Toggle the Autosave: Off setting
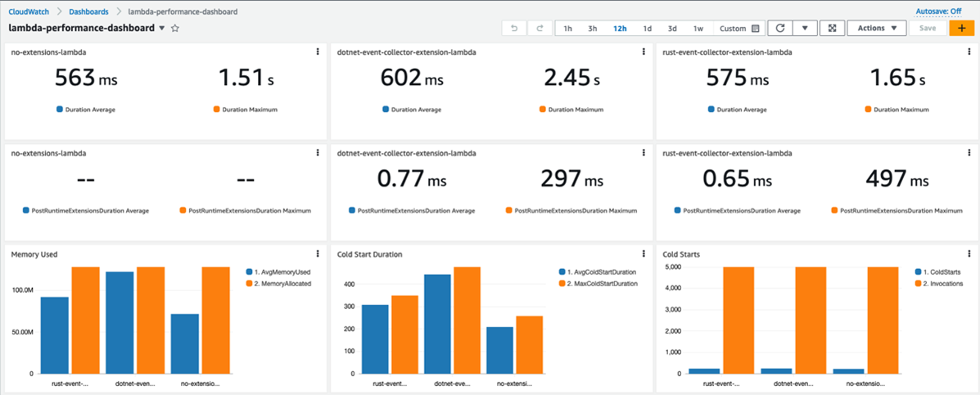 point(938,11)
